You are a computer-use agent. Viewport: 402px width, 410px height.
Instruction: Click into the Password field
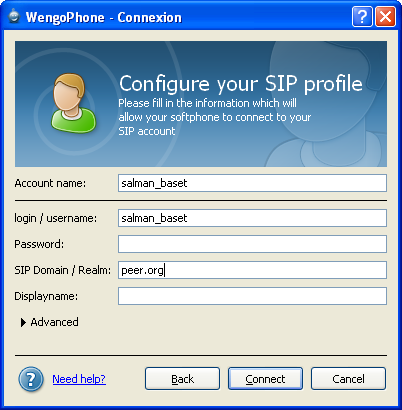tap(252, 244)
